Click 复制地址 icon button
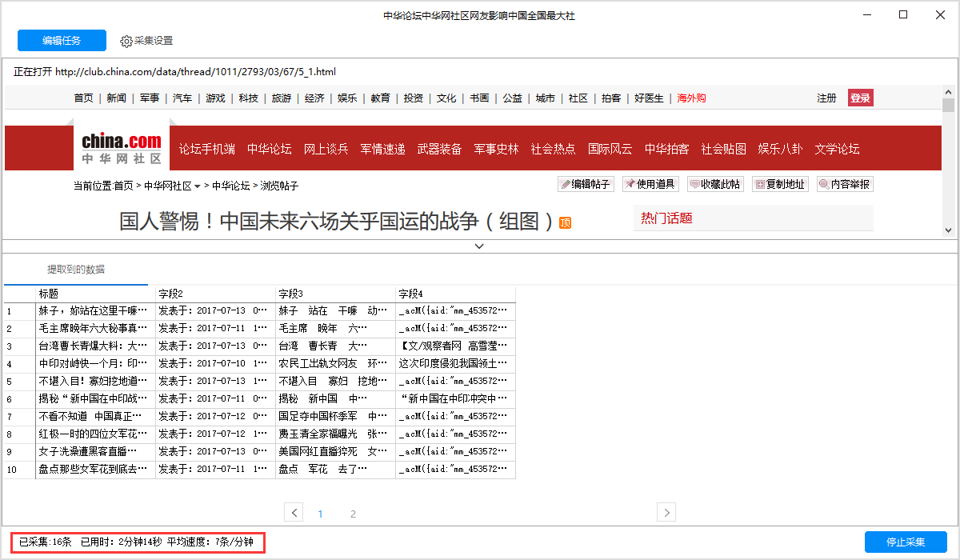960x560 pixels. pos(780,184)
